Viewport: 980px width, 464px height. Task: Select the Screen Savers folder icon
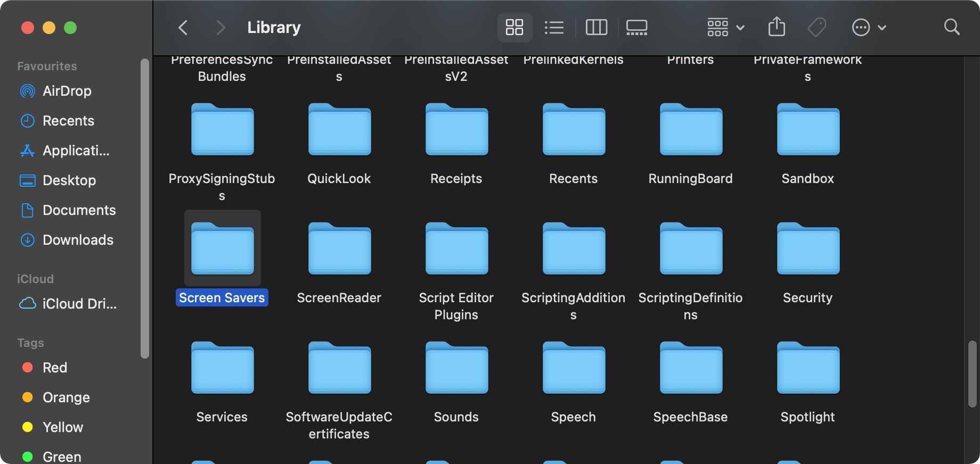pos(222,248)
